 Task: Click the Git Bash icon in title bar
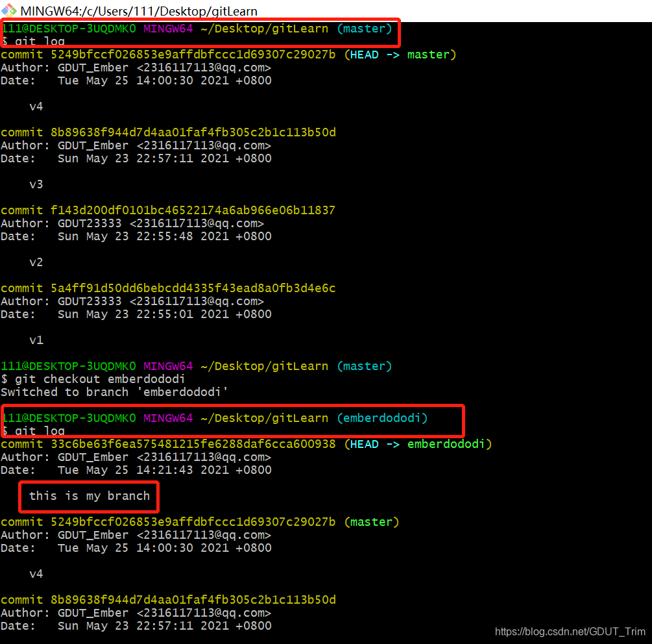coord(9,10)
